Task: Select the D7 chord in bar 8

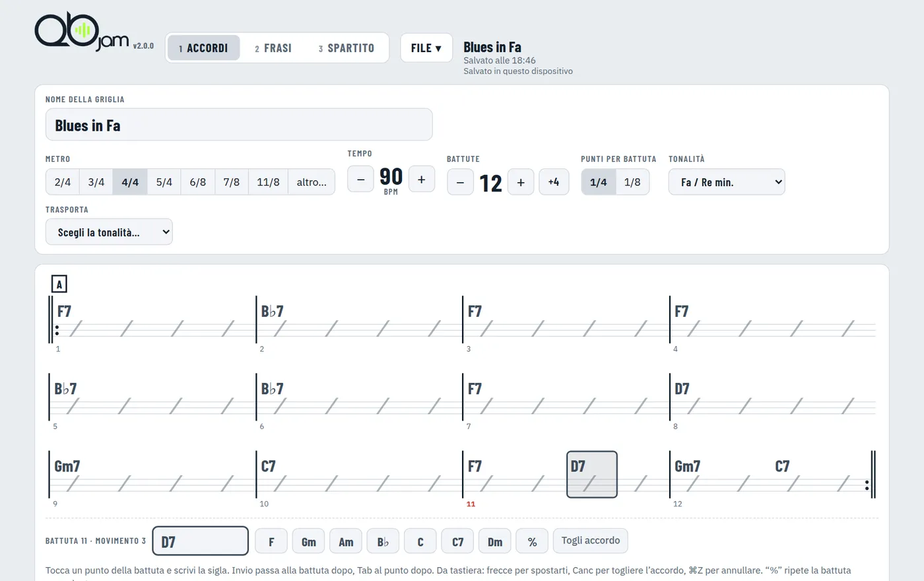Action: (x=682, y=389)
